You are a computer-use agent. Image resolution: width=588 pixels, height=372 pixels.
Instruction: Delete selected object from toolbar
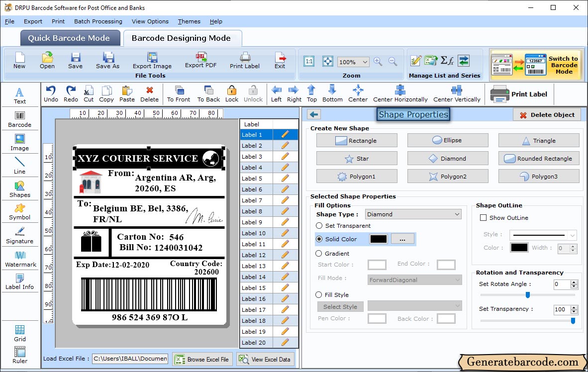coord(149,94)
